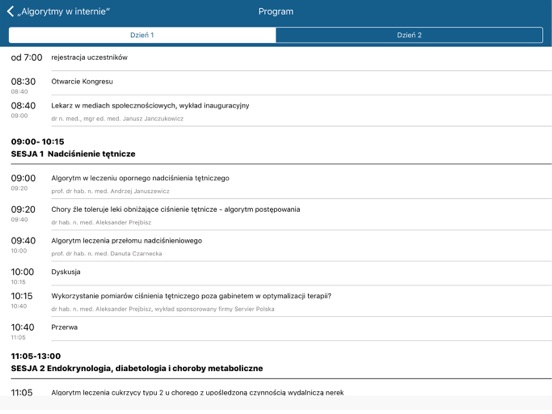Select the 09:20 start time label
Image resolution: width=552 pixels, height=414 pixels.
click(x=23, y=209)
